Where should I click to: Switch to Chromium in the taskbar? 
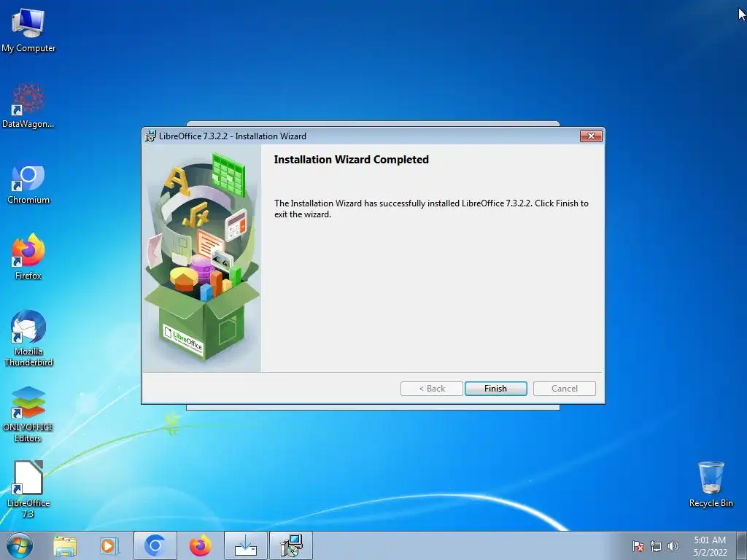pyautogui.click(x=155, y=545)
